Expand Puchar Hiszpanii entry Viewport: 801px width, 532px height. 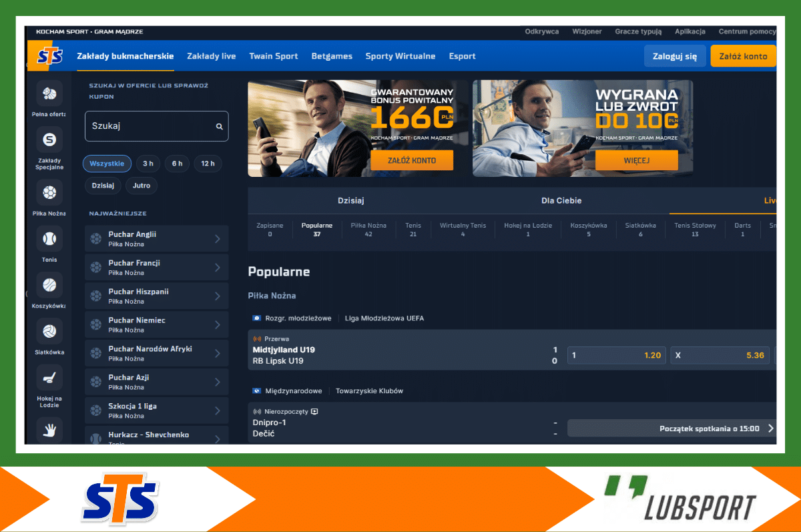click(x=156, y=296)
